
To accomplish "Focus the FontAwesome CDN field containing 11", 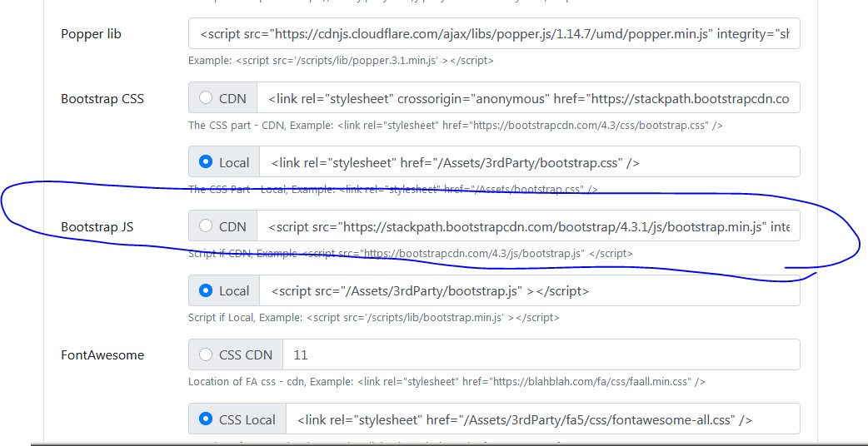I will (x=541, y=354).
